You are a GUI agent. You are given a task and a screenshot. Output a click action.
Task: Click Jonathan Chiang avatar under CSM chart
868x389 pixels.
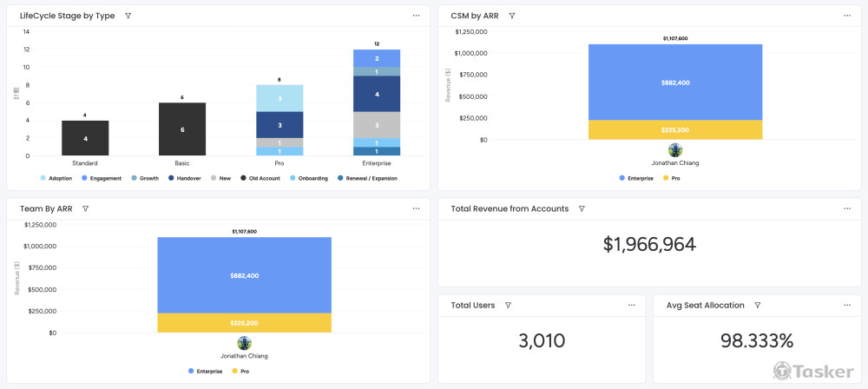tap(675, 150)
